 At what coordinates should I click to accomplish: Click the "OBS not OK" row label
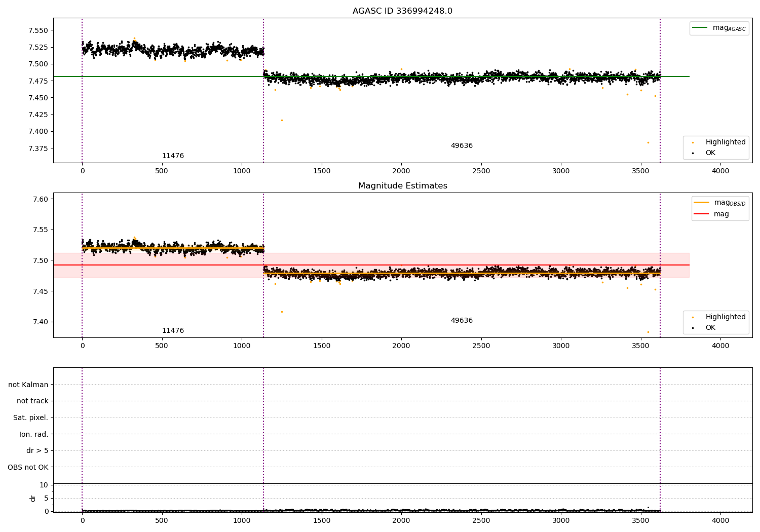click(x=28, y=467)
